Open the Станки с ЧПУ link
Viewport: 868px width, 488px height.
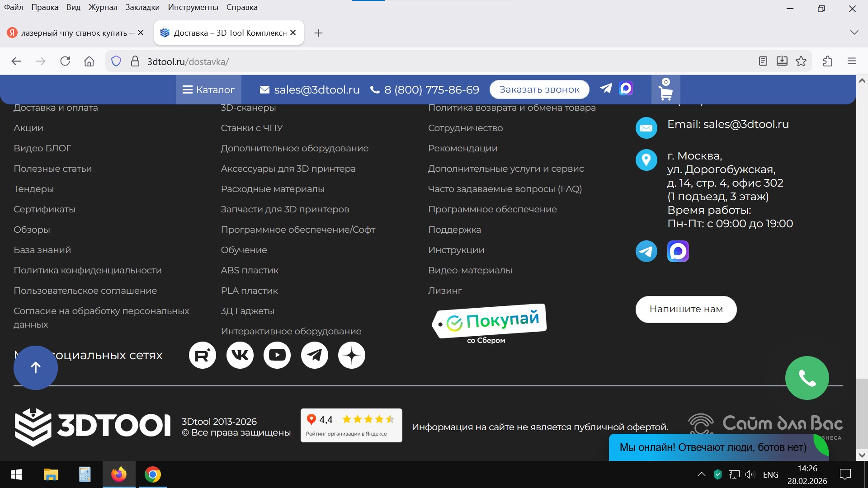tap(252, 128)
